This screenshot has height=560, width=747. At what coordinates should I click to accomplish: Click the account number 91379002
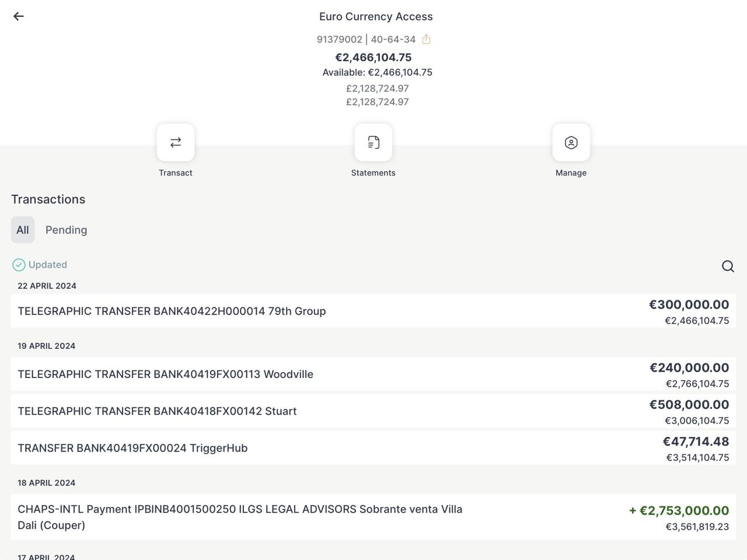339,39
